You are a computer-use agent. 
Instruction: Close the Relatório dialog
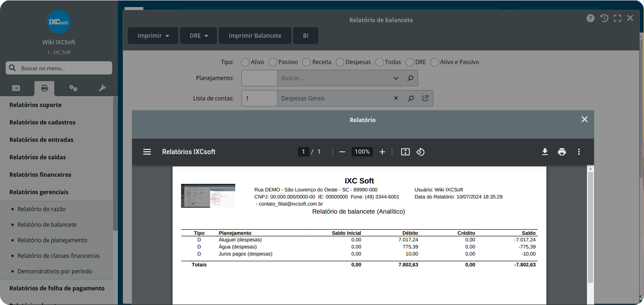click(585, 119)
